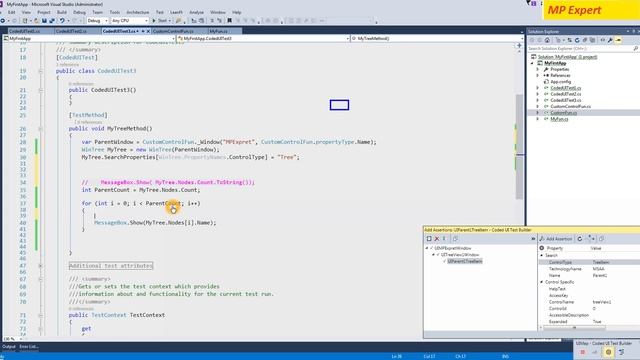Select App.config in Solution Explorer

pyautogui.click(x=560, y=82)
